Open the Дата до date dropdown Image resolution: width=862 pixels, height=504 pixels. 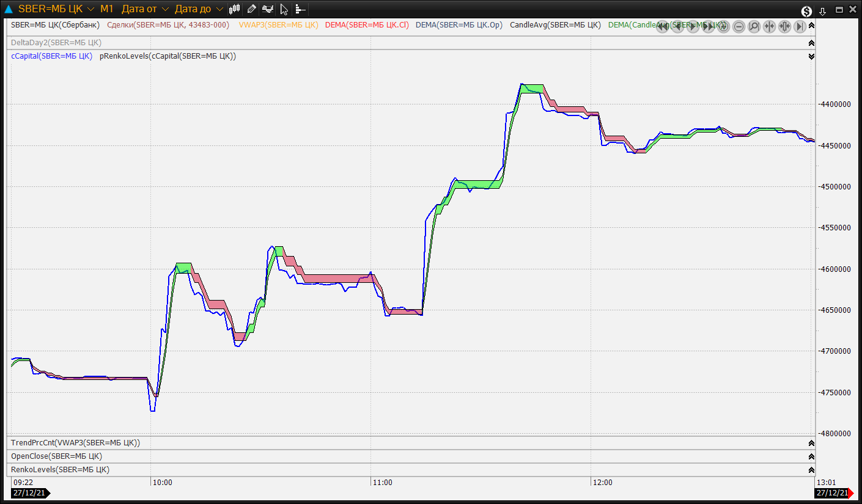pyautogui.click(x=219, y=9)
